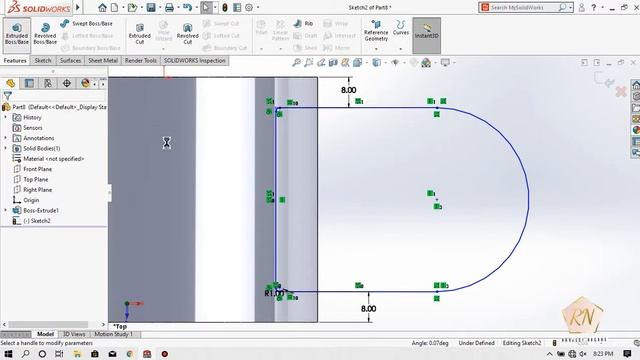The height and width of the screenshot is (360, 640).
Task: Cancel sketch with the red X
Action: coord(621,91)
